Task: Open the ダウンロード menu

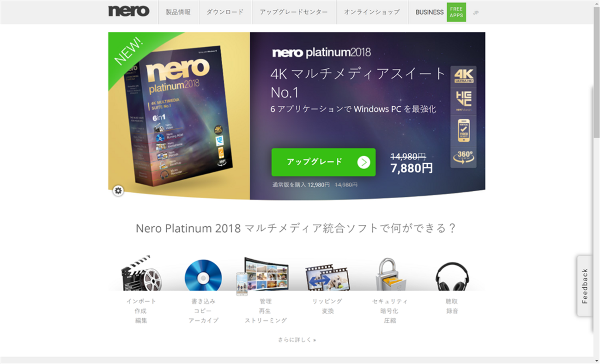Action: pos(225,12)
